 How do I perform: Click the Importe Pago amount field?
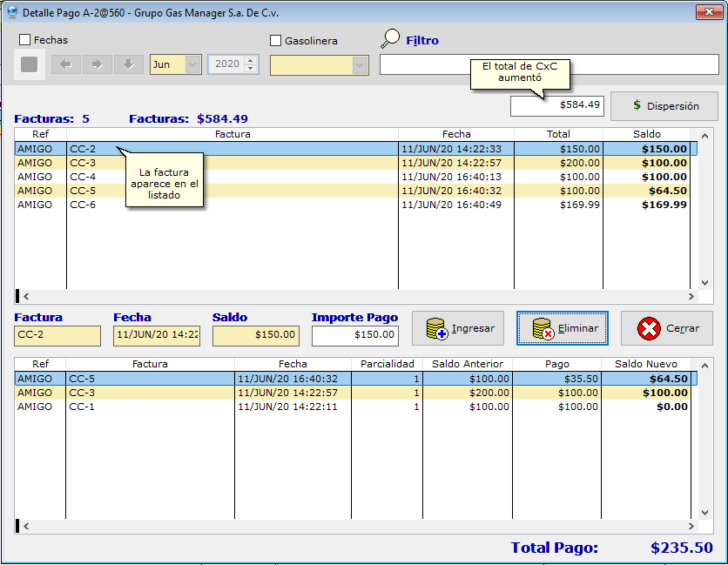click(x=355, y=335)
